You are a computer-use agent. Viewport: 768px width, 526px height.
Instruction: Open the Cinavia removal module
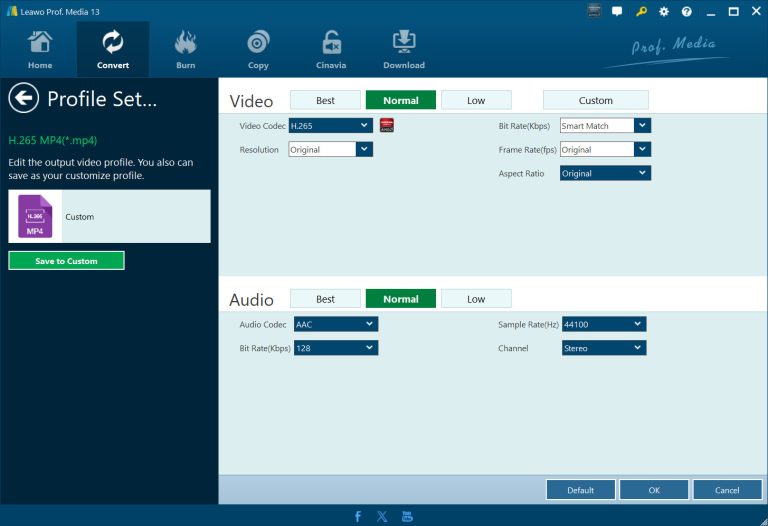tap(331, 49)
